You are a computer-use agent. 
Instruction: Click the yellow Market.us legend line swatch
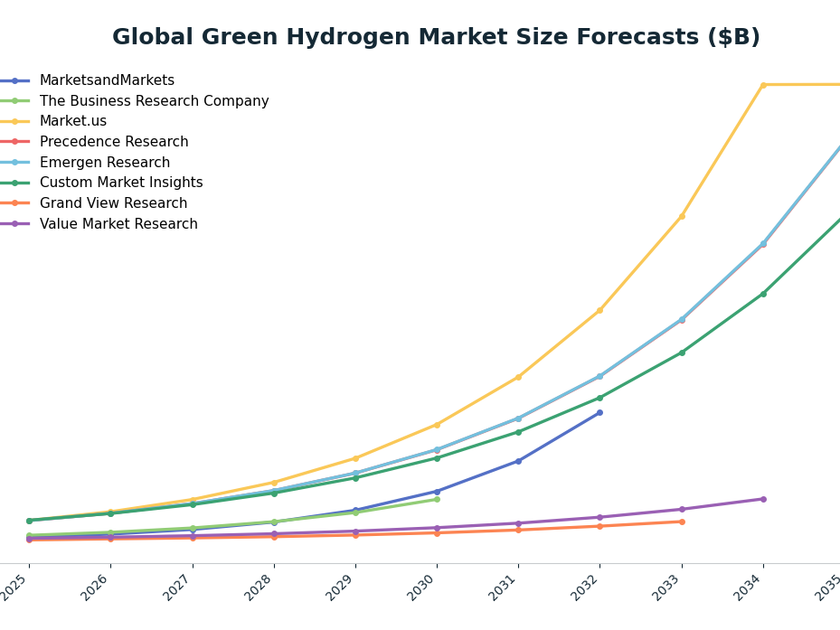[x=15, y=122]
